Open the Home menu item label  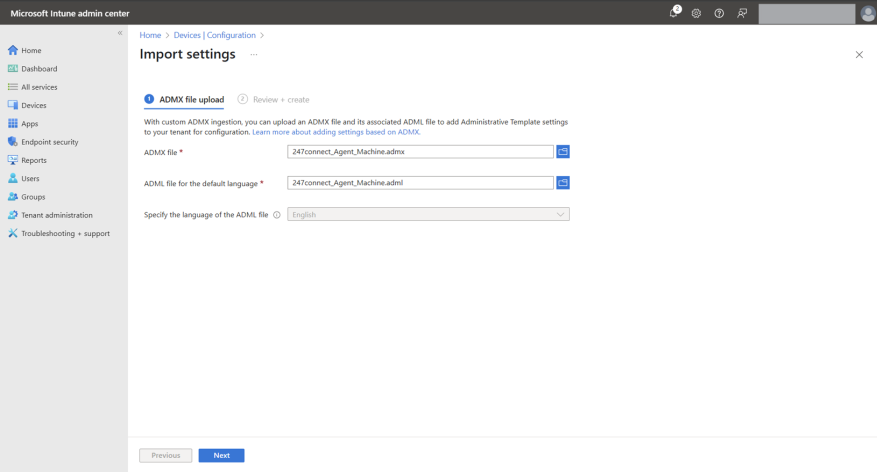[31, 50]
